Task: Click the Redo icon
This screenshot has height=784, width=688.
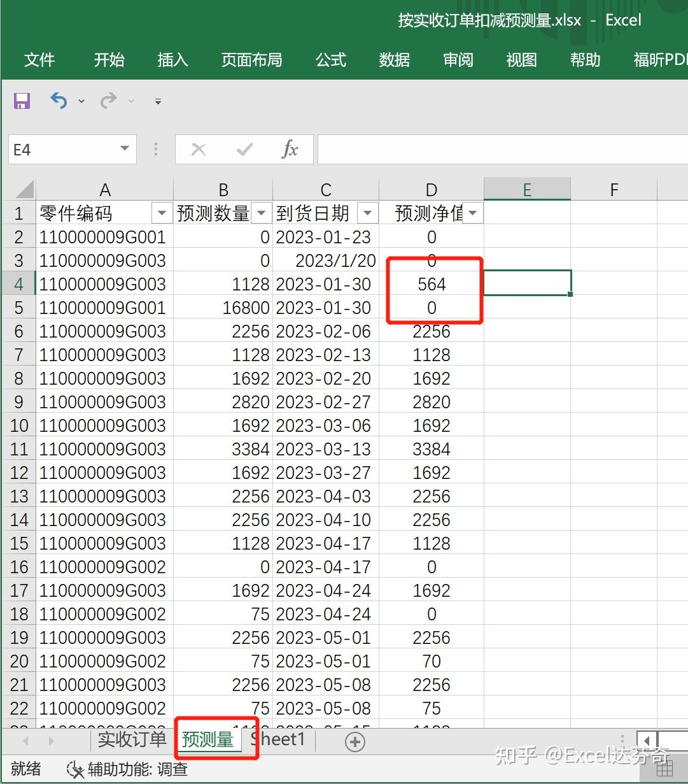Action: coord(108,101)
